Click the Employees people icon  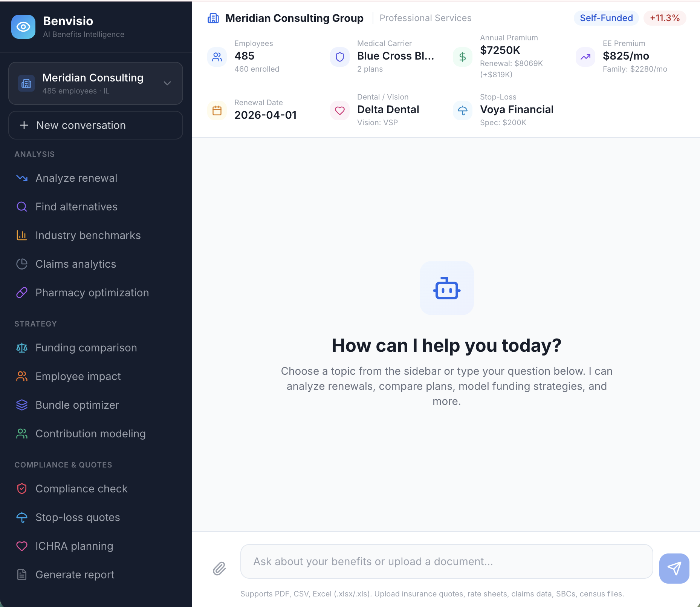pos(217,57)
